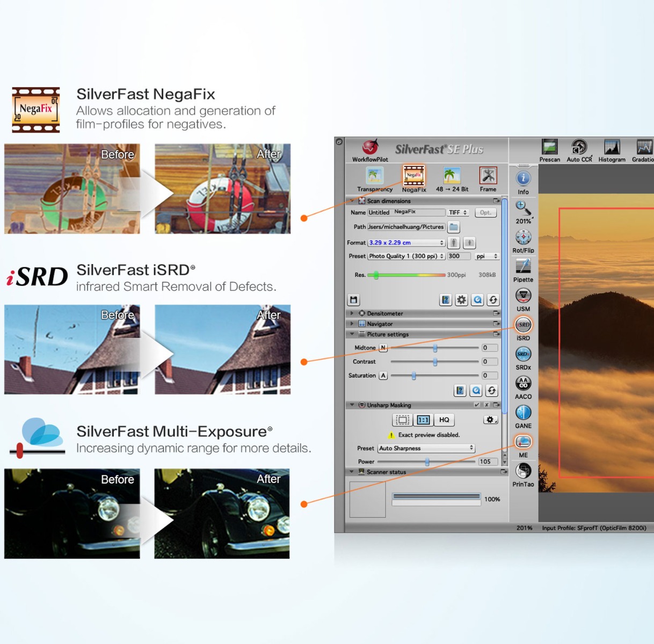This screenshot has width=654, height=644.
Task: Expand the Densitometer panel
Action: click(x=352, y=313)
